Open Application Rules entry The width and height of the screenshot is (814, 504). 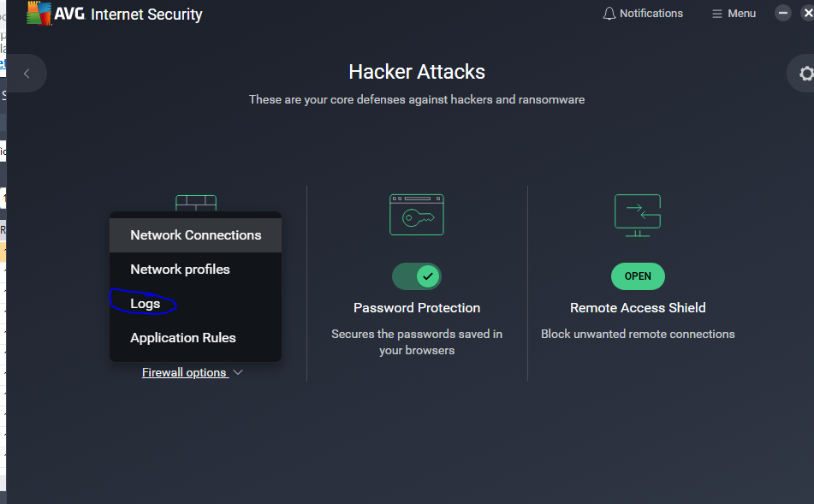(x=196, y=338)
